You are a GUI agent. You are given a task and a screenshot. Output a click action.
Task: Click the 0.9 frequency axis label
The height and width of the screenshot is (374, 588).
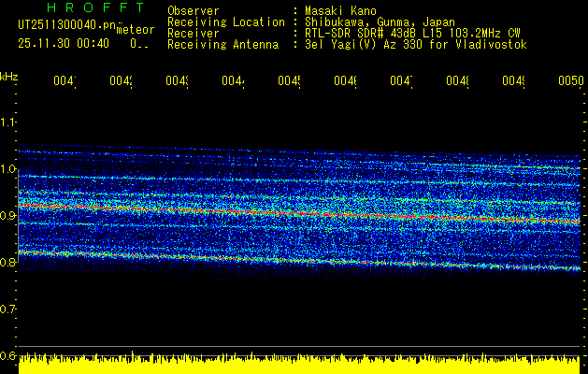pyautogui.click(x=7, y=216)
